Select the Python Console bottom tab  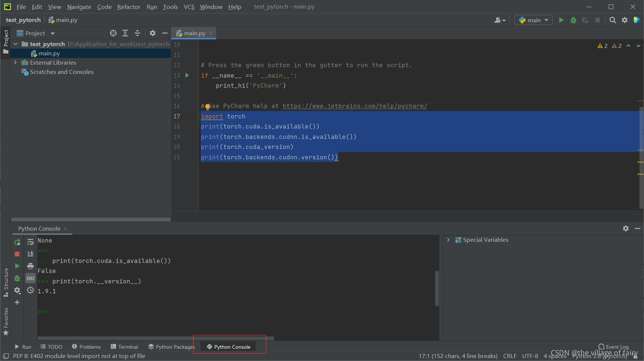(228, 347)
